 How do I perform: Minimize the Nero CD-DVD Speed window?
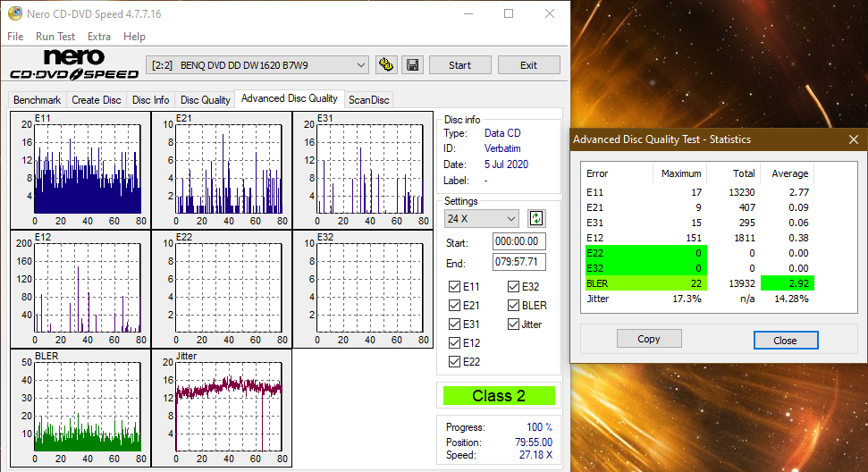pos(468,13)
